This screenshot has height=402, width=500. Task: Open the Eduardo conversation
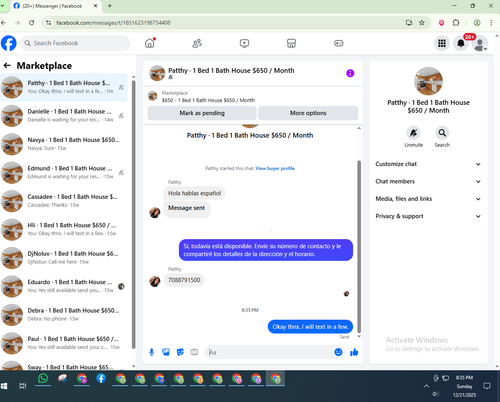point(63,286)
